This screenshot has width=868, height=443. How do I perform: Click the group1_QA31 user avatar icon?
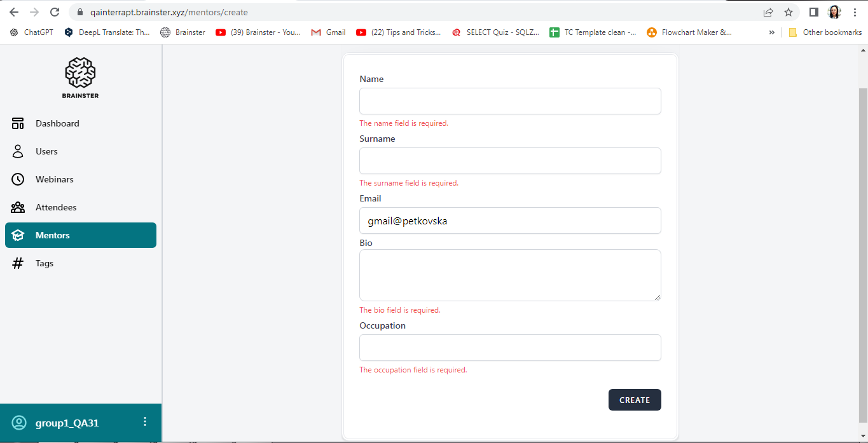[x=19, y=423]
